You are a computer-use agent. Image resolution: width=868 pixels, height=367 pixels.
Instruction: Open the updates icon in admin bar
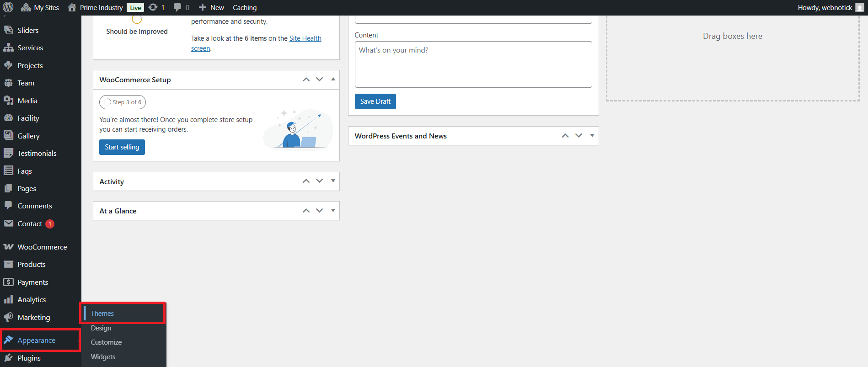[153, 7]
